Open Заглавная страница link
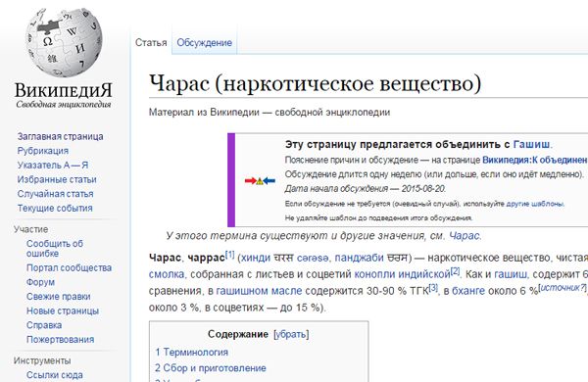The width and height of the screenshot is (588, 382). coord(61,136)
